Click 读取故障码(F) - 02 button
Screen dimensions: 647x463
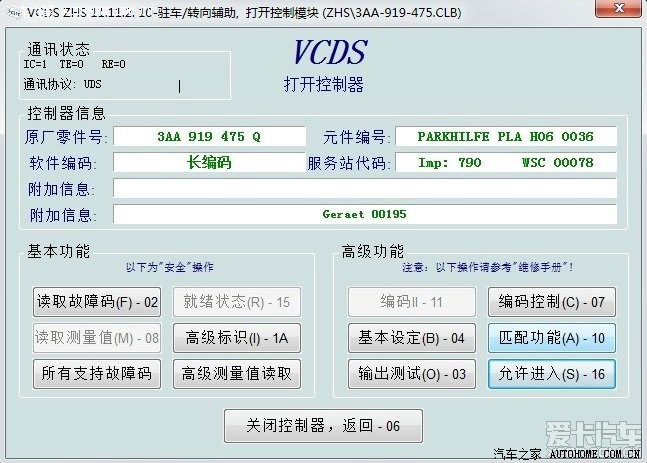click(x=97, y=302)
